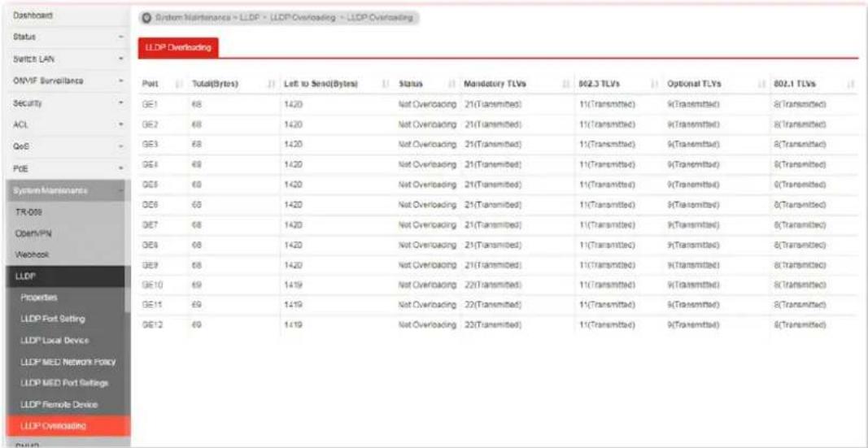The width and height of the screenshot is (868, 448).
Task: Expand the ACL menu arrow
Action: (x=120, y=125)
